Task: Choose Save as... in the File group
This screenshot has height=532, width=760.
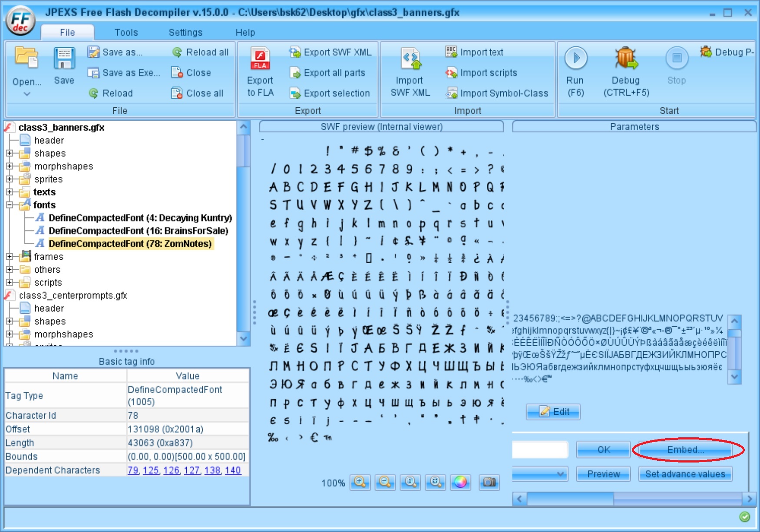Action: (115, 52)
